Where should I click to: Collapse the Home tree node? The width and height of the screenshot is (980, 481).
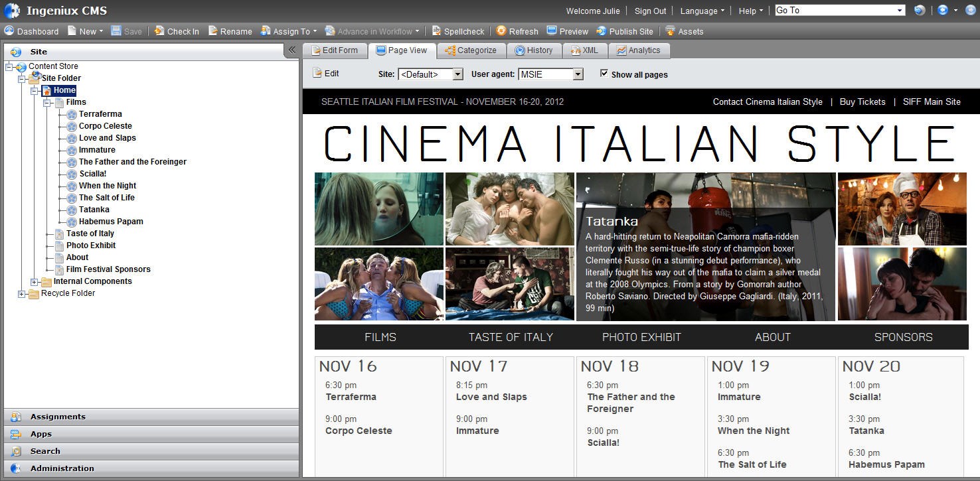coord(34,91)
